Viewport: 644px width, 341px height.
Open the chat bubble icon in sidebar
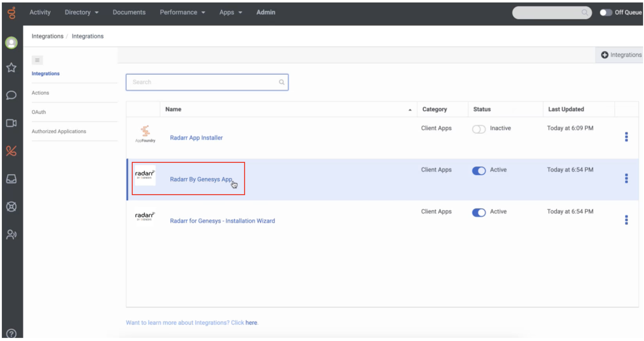(x=11, y=95)
